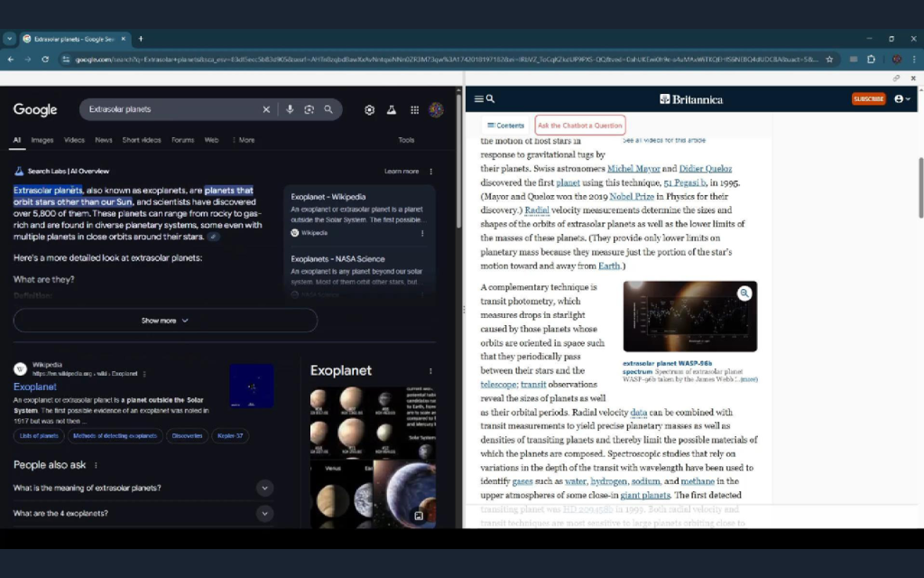The image size is (924, 578).
Task: Expand 'What is the meaning of extrasolar planets?'
Action: [x=264, y=487]
